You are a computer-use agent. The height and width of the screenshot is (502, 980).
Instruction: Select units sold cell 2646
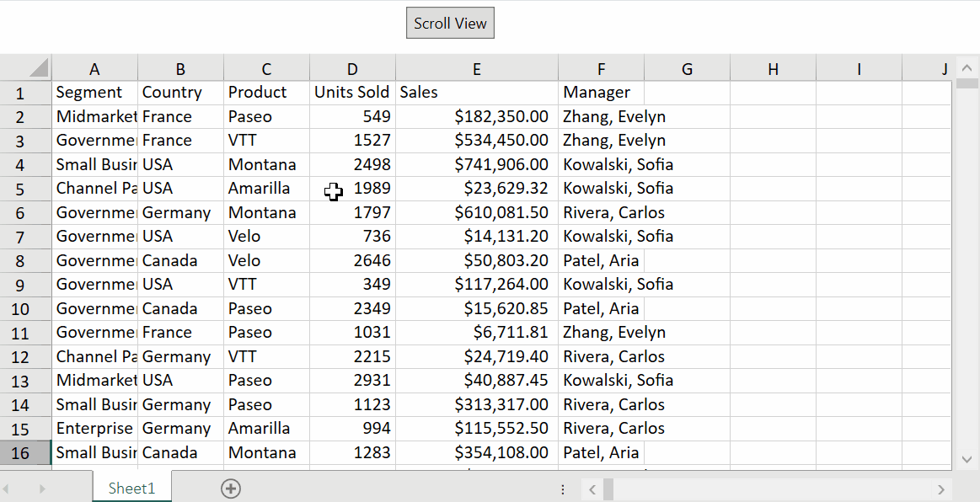point(352,261)
